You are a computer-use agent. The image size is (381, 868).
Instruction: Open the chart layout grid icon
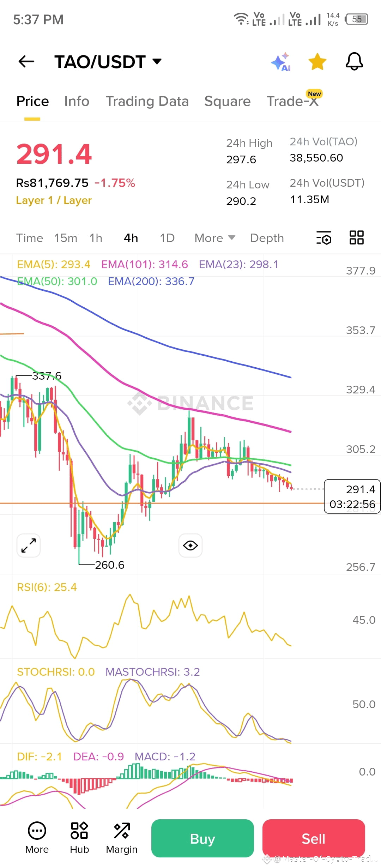click(357, 237)
